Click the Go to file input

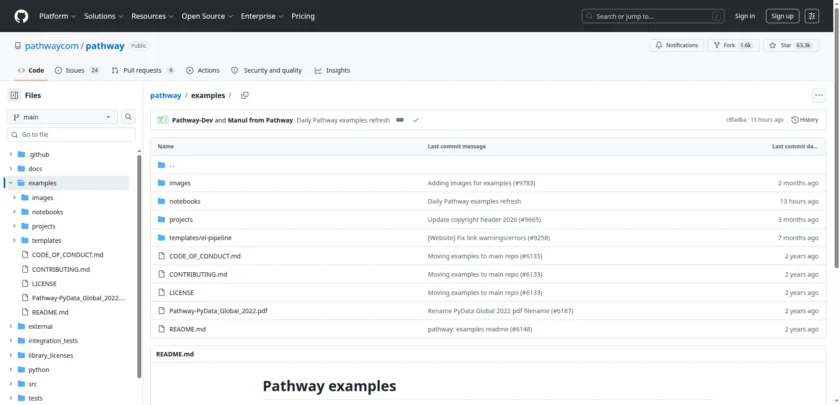tap(71, 134)
